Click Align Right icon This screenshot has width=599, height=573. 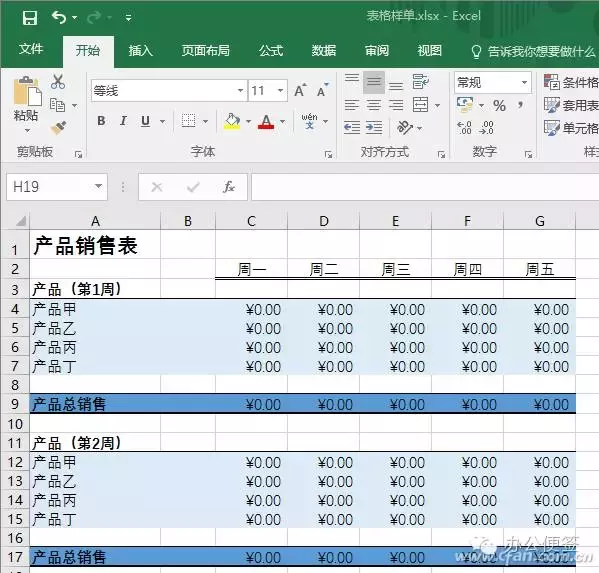tap(396, 105)
